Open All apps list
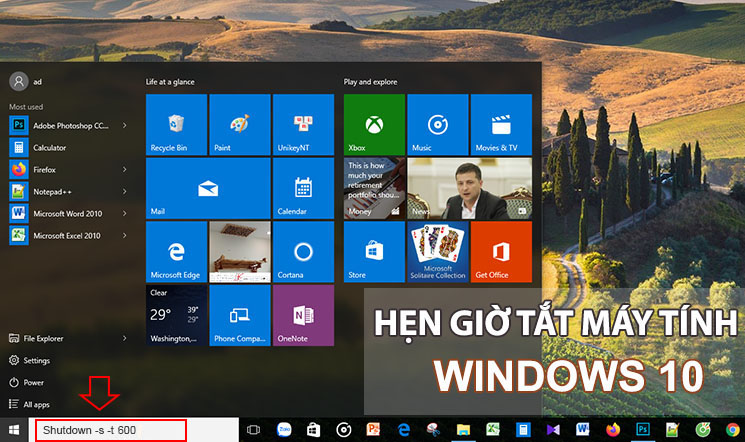This screenshot has width=745, height=442. click(x=36, y=404)
